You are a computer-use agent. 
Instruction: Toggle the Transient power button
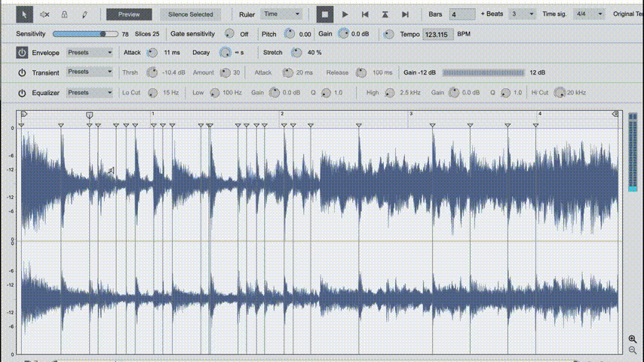[x=22, y=72]
